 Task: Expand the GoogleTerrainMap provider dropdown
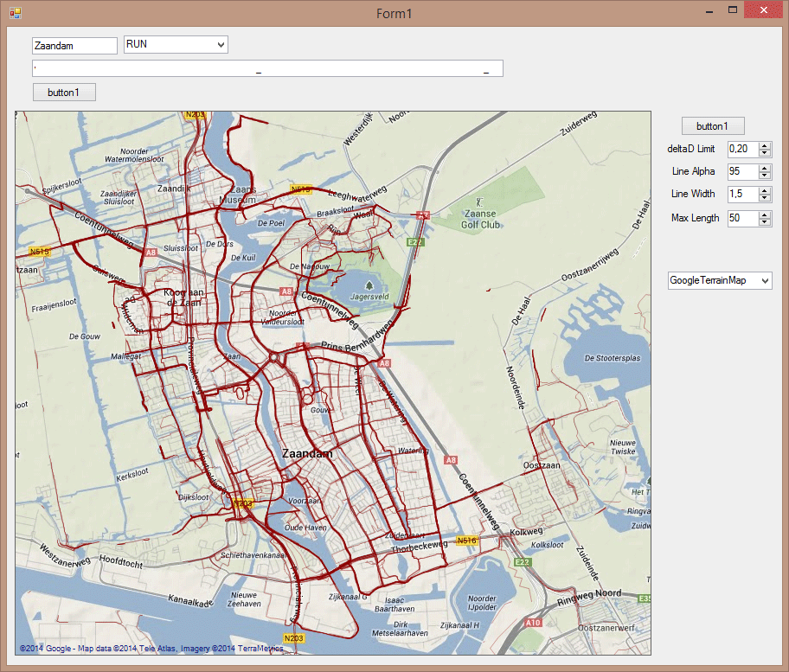click(x=764, y=281)
